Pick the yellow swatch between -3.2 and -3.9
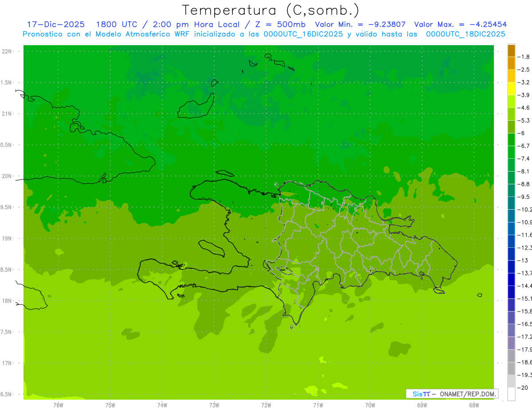 click(511, 89)
